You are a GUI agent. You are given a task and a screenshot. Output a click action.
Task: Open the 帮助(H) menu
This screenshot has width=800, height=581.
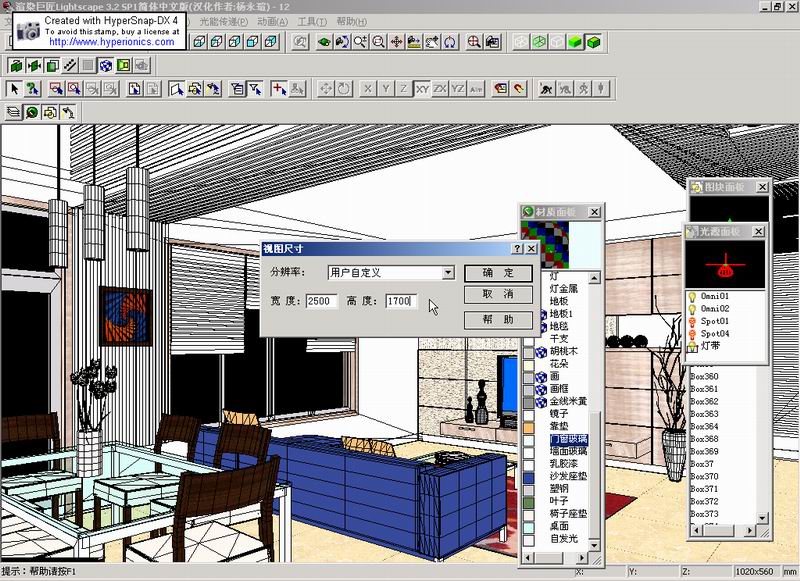(x=352, y=22)
